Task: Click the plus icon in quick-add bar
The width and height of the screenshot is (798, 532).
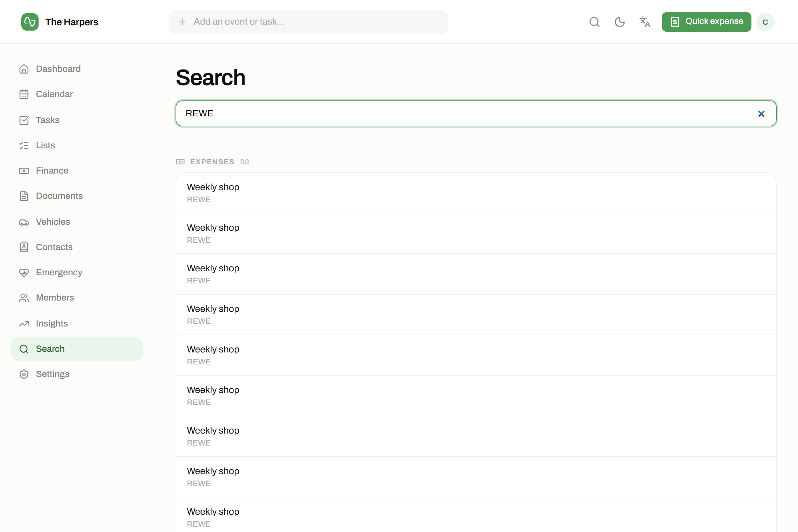Action: click(182, 22)
